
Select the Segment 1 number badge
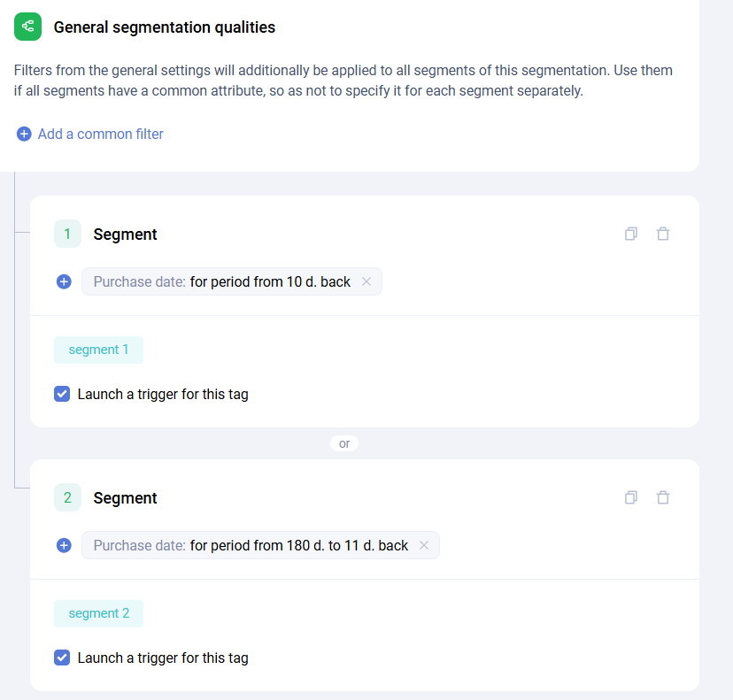(x=67, y=235)
